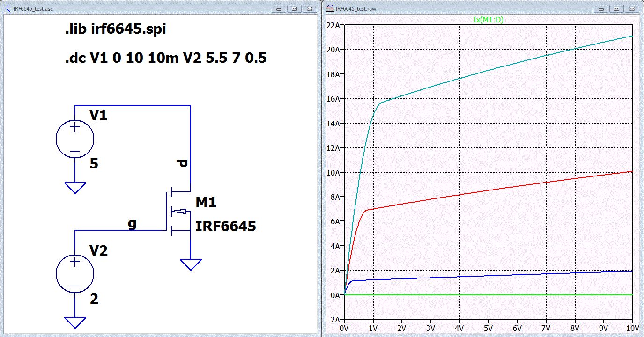Click the 3V x-axis label
Screen dimensions: 644x337
point(431,328)
